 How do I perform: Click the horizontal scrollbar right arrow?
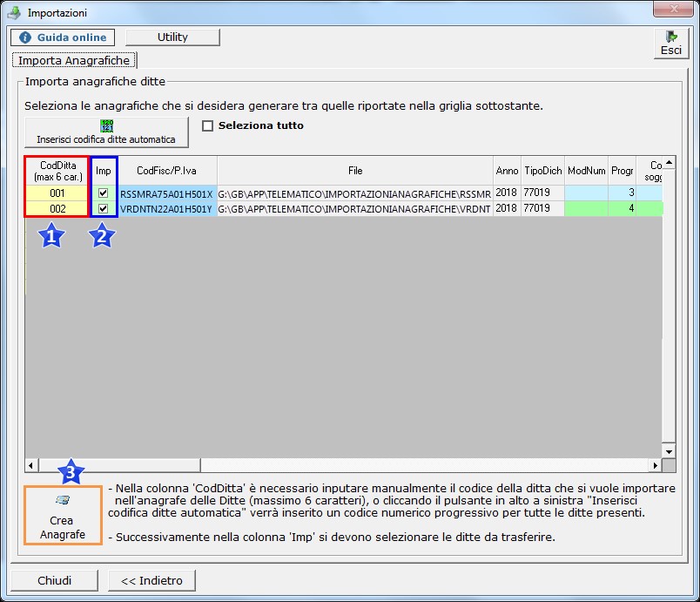[655, 465]
